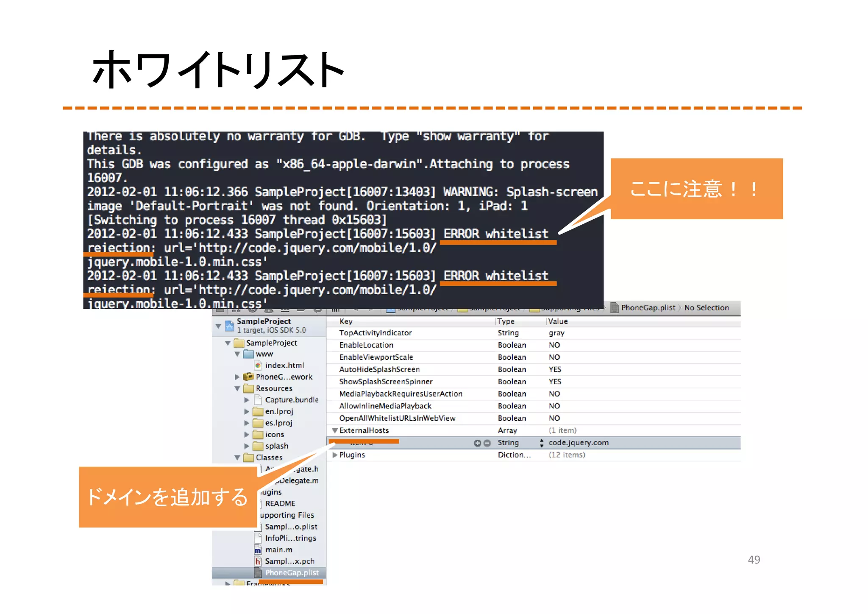Select the Capture.bundle file
Viewport: 868px width, 614px height.
292,400
